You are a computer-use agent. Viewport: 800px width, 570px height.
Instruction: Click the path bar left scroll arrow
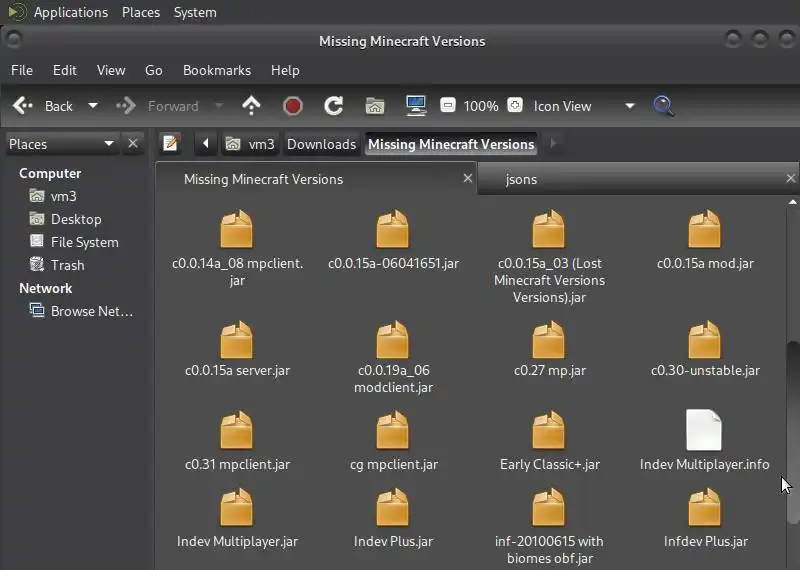click(x=206, y=143)
